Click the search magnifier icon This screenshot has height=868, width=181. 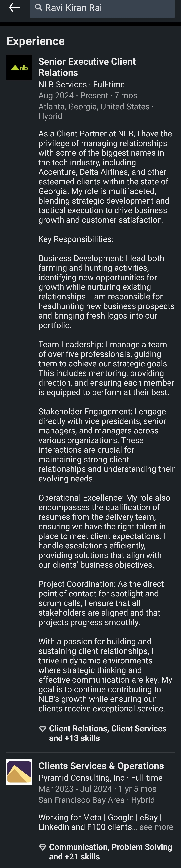pyautogui.click(x=39, y=7)
